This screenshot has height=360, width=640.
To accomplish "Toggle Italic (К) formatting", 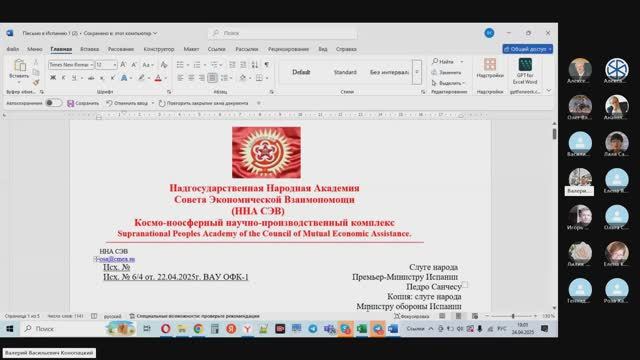I will [64, 78].
